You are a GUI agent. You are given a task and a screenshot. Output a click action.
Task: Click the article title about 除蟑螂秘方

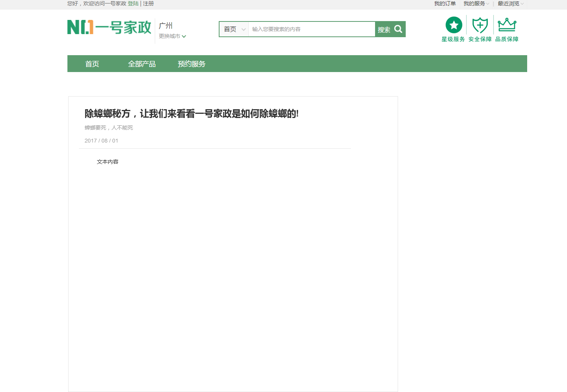(x=191, y=114)
